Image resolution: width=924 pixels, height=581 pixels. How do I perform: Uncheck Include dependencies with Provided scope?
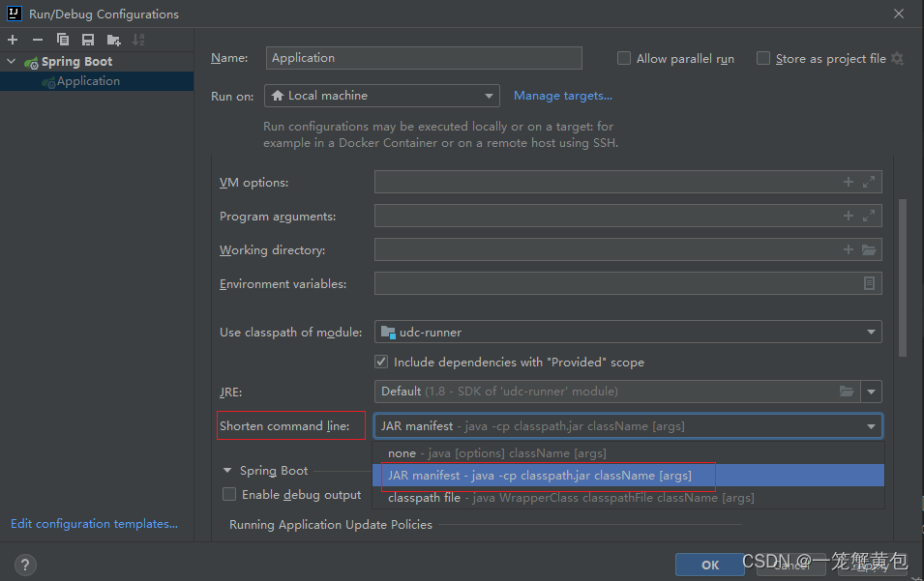tap(381, 362)
